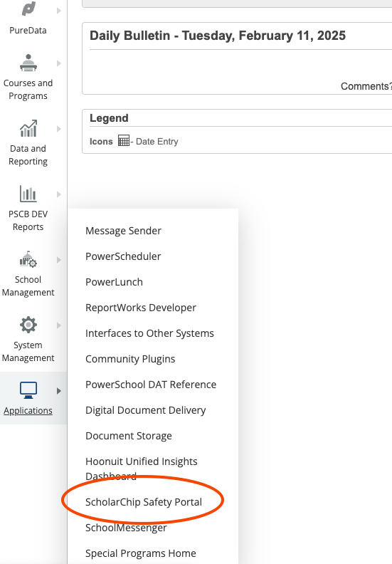The image size is (392, 564).
Task: Collapse the Applications submenu arrow
Action: point(59,391)
